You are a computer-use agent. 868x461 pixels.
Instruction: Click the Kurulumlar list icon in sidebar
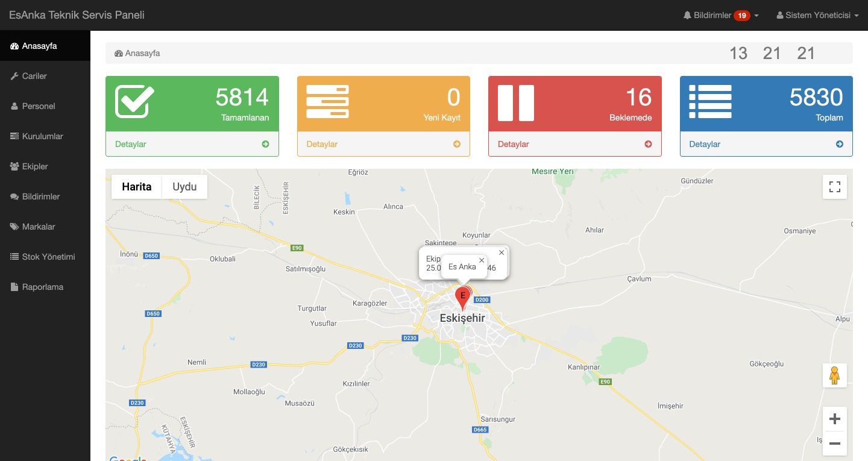point(13,136)
